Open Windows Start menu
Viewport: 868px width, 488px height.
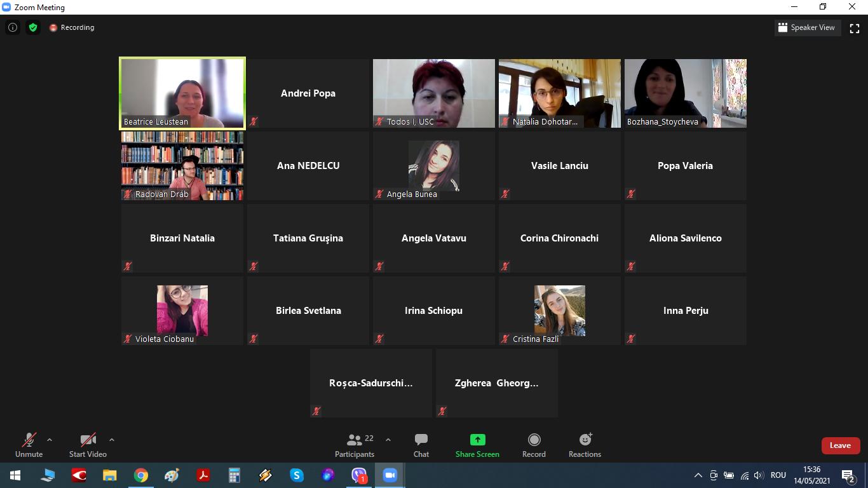15,475
